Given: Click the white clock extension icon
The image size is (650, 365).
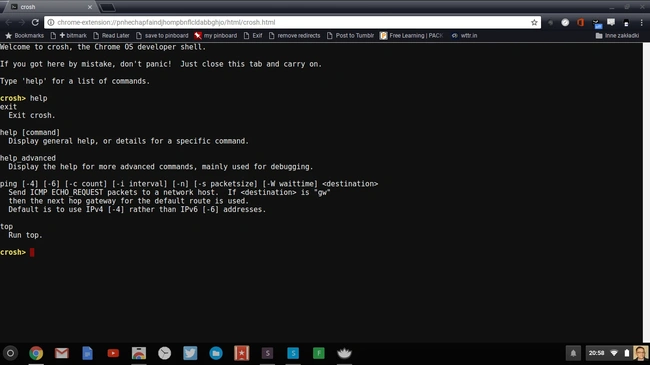Looking at the screenshot, I should click(x=565, y=22).
